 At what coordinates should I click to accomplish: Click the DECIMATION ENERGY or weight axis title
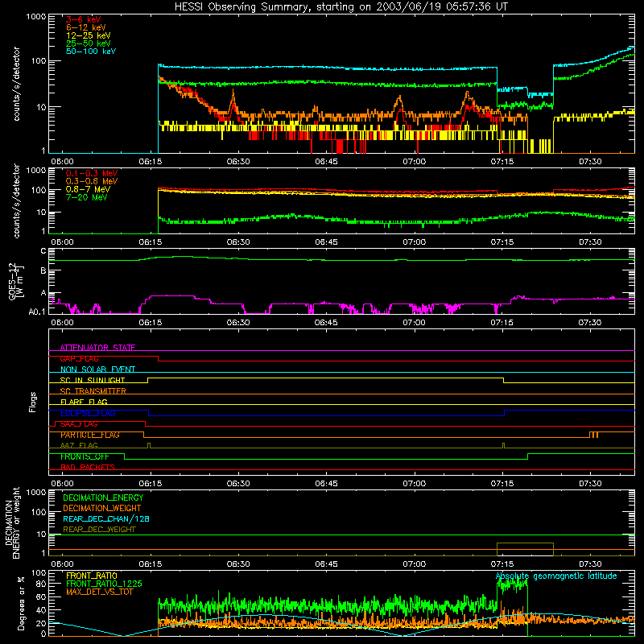point(12,522)
